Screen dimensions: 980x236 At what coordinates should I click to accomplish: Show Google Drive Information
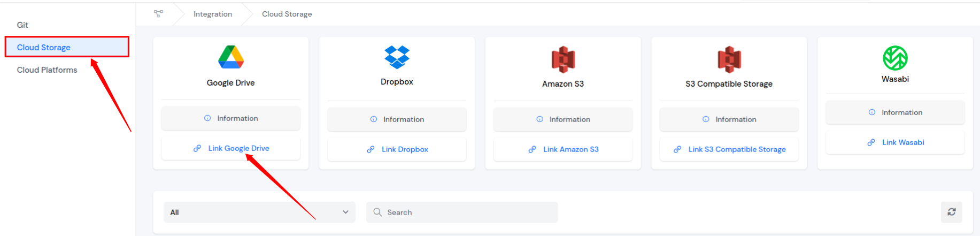pyautogui.click(x=231, y=118)
